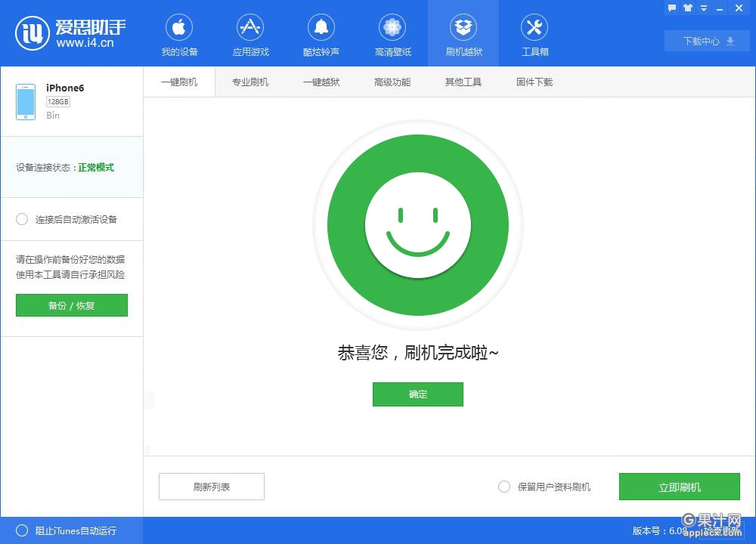Open the 我的设备 (My Devices) section
Screen dimensions: 756x544
coord(178,33)
